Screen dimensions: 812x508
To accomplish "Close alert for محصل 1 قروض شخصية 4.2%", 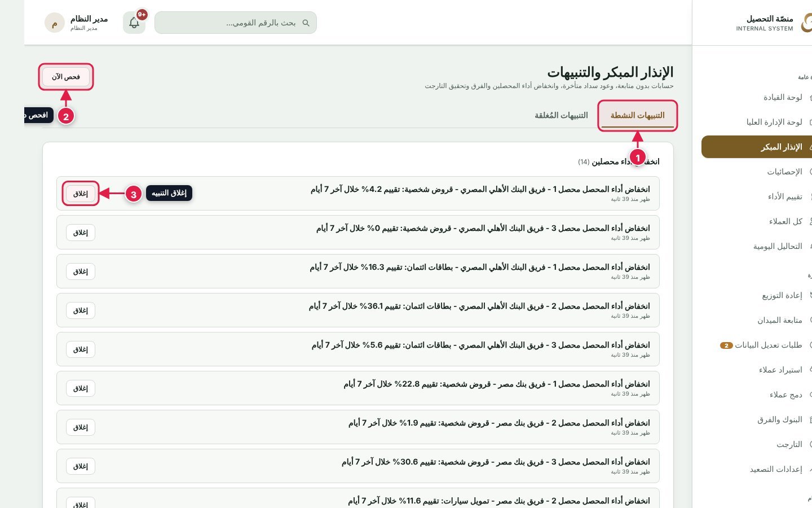I will point(81,194).
